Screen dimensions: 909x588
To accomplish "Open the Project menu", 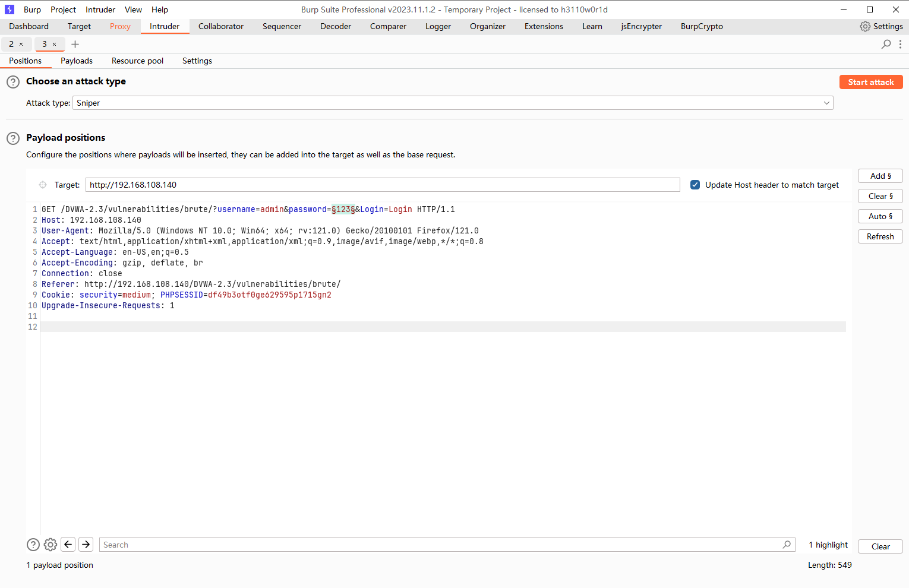I will [x=63, y=10].
